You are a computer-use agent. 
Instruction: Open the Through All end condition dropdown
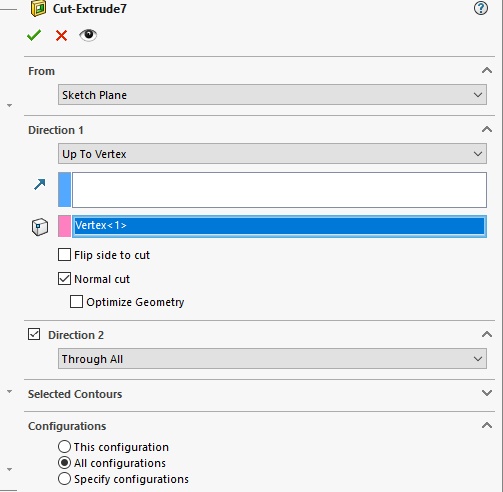[272, 359]
